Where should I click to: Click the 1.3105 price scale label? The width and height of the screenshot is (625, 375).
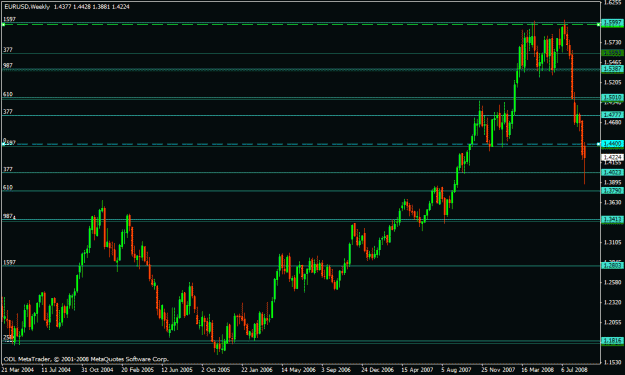click(613, 242)
